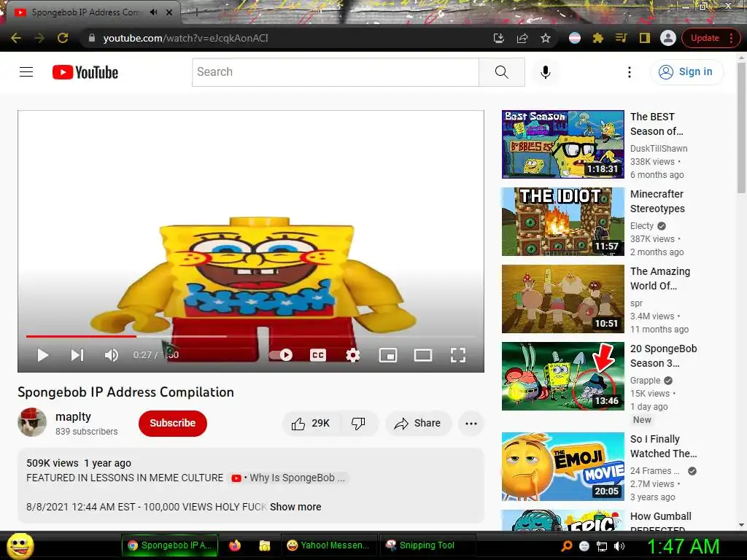Image resolution: width=747 pixels, height=560 pixels.
Task: Click the address bar URL
Action: point(186,38)
